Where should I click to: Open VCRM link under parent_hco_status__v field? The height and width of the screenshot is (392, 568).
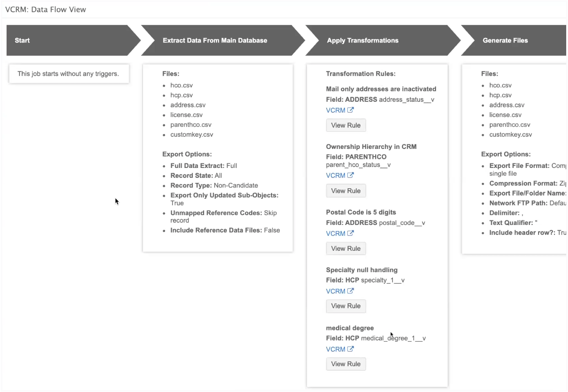[x=335, y=175]
